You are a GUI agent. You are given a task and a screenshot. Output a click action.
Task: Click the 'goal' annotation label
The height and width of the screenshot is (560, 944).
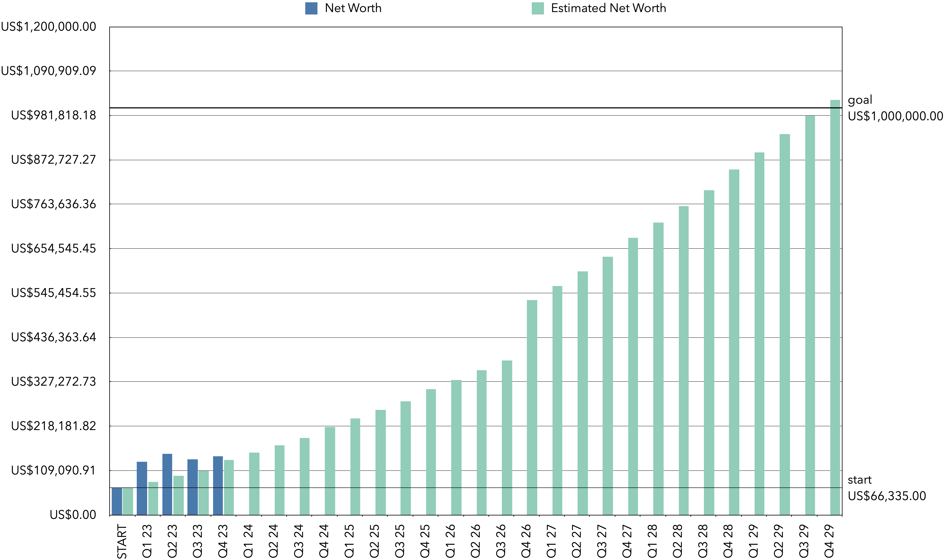coord(860,100)
